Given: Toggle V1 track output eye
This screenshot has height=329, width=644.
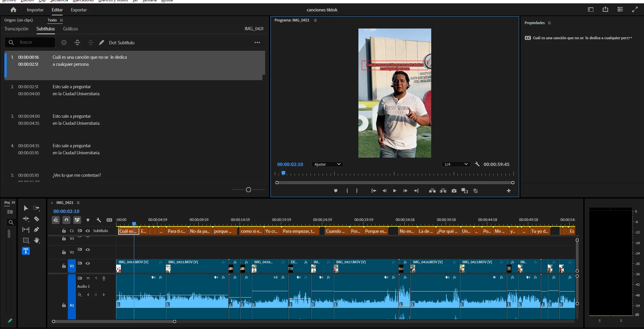Looking at the screenshot, I should (88, 263).
